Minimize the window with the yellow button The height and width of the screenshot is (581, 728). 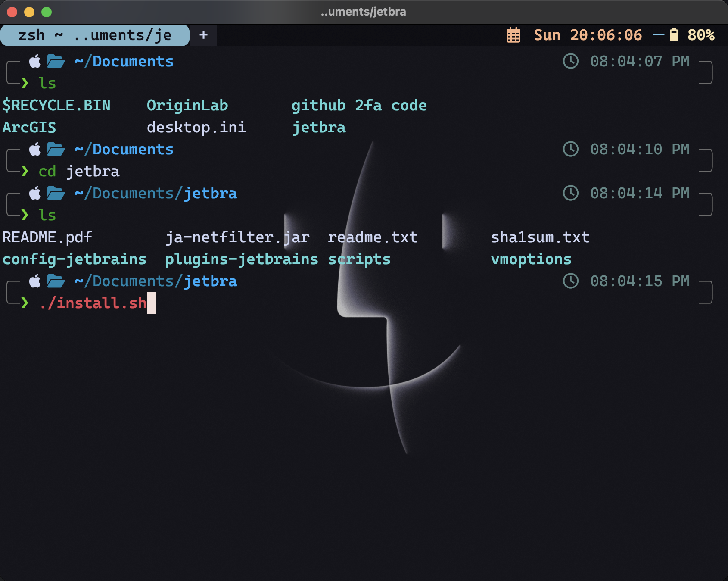[29, 12]
